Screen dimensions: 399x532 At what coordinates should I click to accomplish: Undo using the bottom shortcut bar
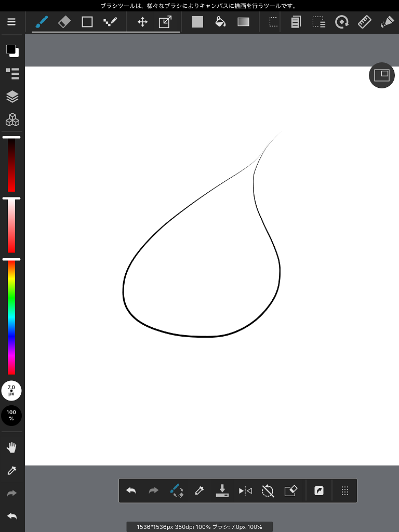coord(131,490)
